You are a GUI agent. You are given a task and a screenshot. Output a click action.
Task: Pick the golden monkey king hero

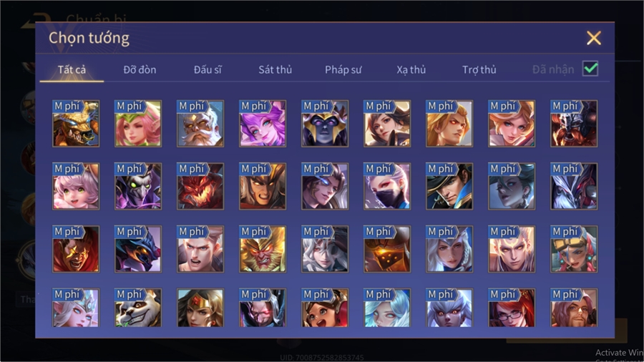(263, 249)
